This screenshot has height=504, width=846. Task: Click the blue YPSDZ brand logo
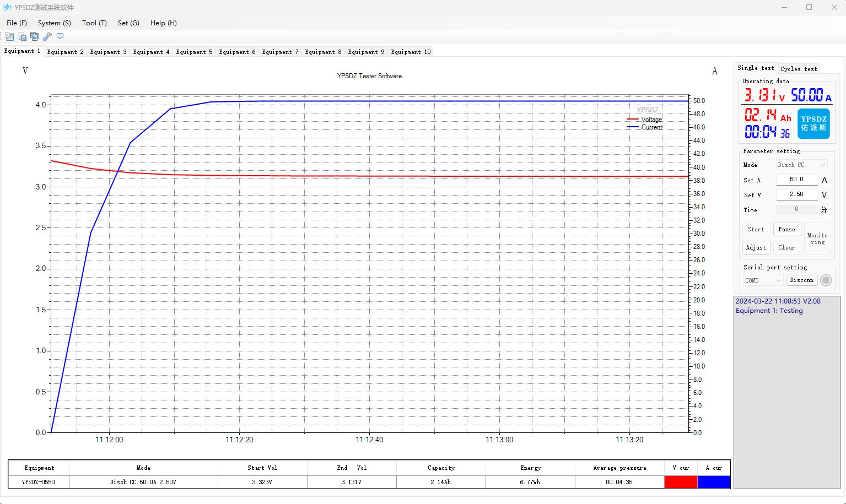(813, 123)
